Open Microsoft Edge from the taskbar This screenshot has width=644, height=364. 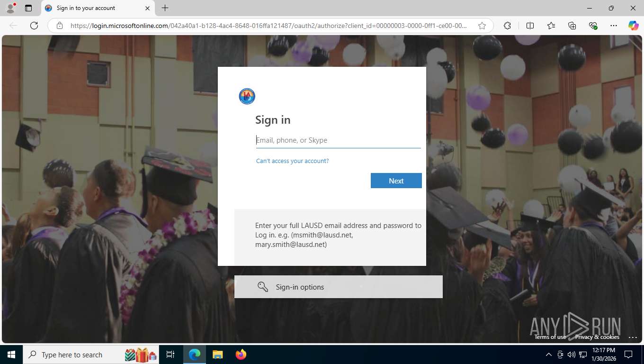pos(195,355)
